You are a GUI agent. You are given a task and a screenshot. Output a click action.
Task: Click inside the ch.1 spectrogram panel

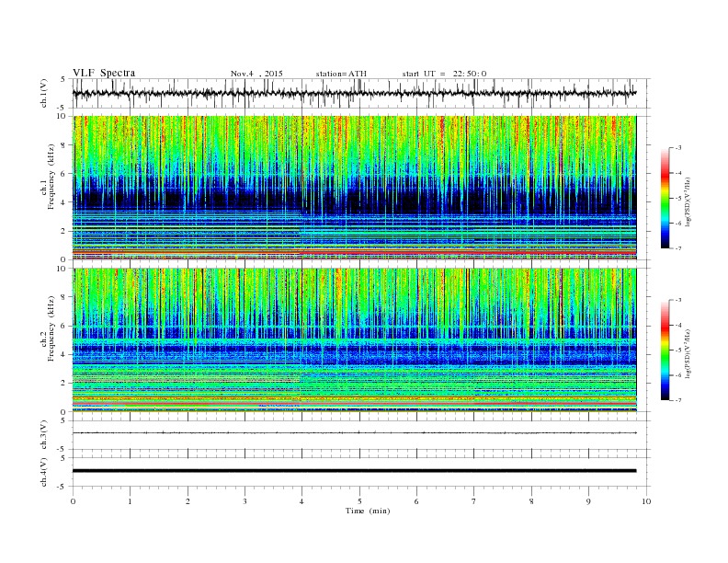point(355,188)
